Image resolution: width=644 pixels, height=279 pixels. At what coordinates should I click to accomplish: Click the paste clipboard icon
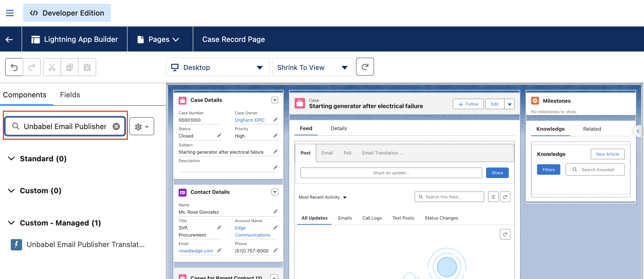87,67
